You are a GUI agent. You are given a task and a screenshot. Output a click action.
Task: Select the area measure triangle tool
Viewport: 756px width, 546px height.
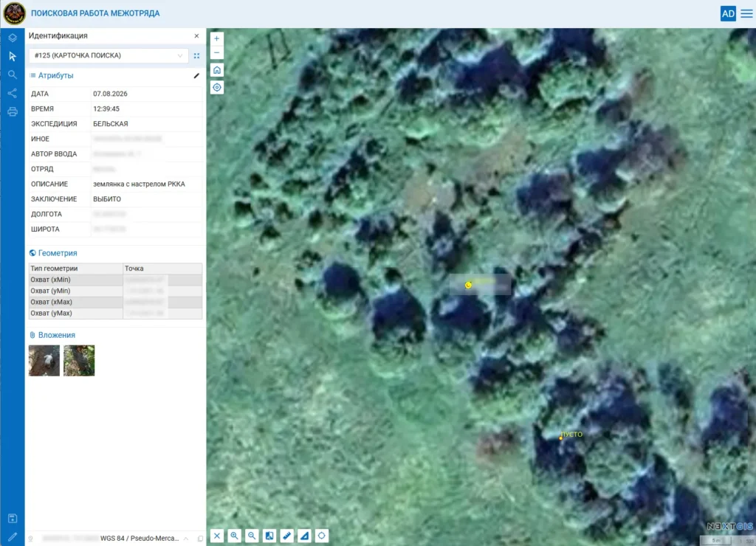304,536
